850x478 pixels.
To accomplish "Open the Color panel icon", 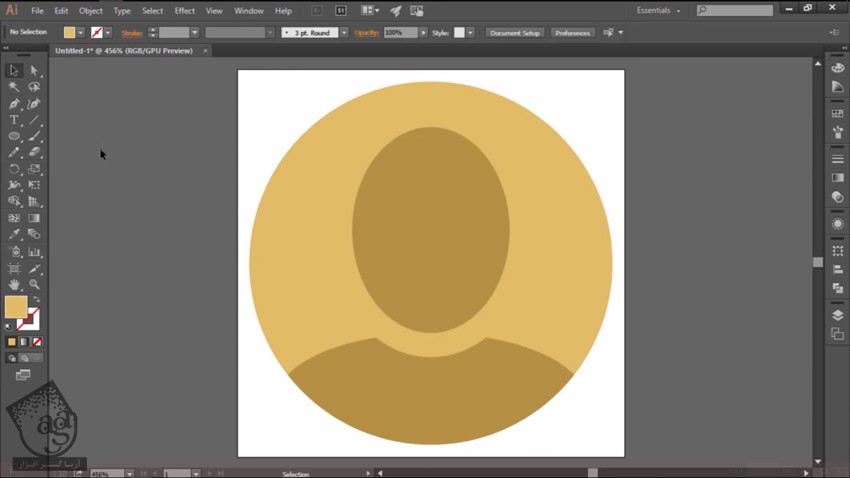I will point(838,68).
